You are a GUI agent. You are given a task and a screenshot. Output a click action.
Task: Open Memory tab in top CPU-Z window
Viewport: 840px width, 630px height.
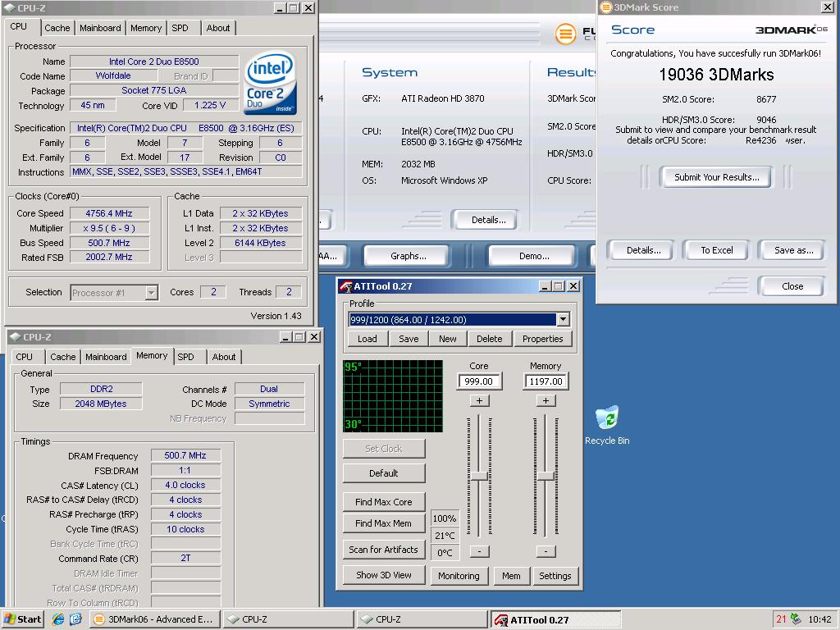(146, 28)
